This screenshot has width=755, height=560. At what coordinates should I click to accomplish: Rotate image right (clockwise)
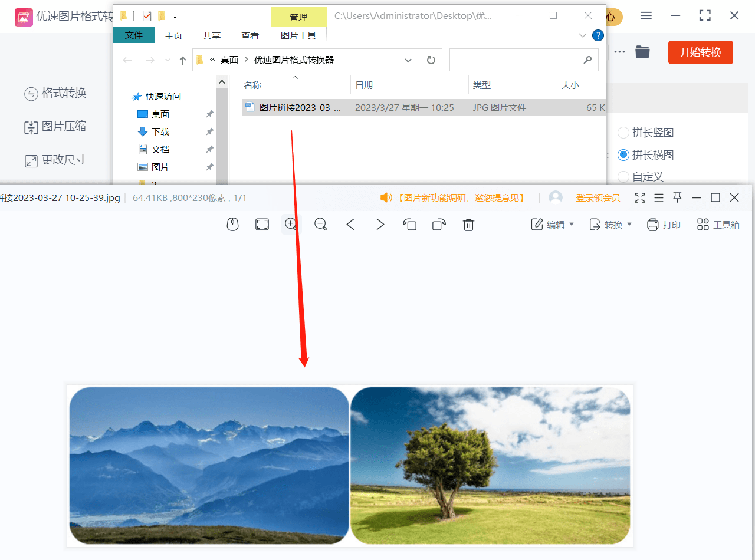coord(439,225)
